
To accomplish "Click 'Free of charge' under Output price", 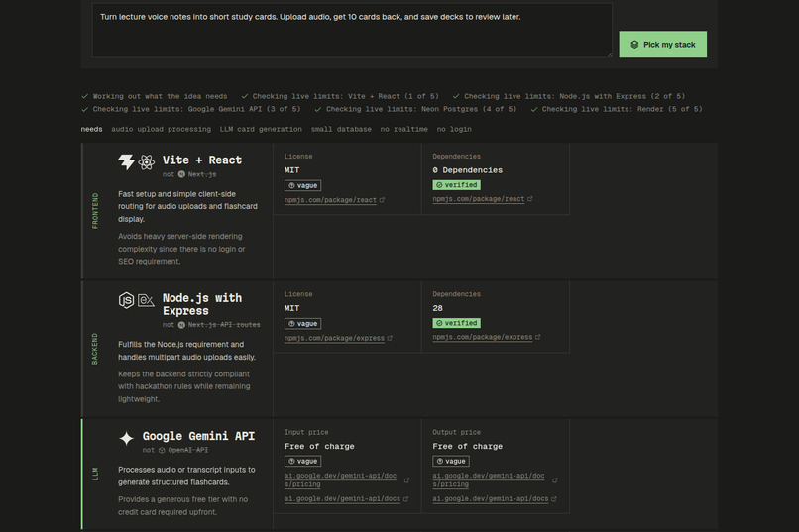I will [467, 447].
